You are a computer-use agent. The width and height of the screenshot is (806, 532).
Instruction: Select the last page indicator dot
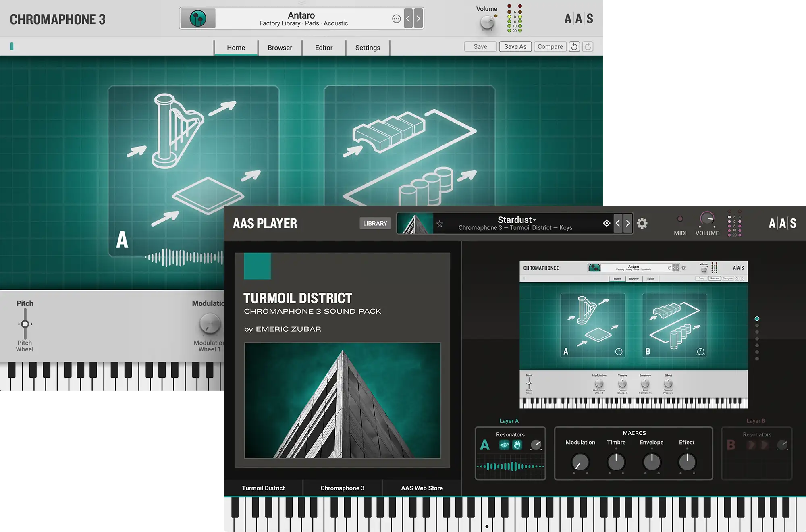[757, 359]
